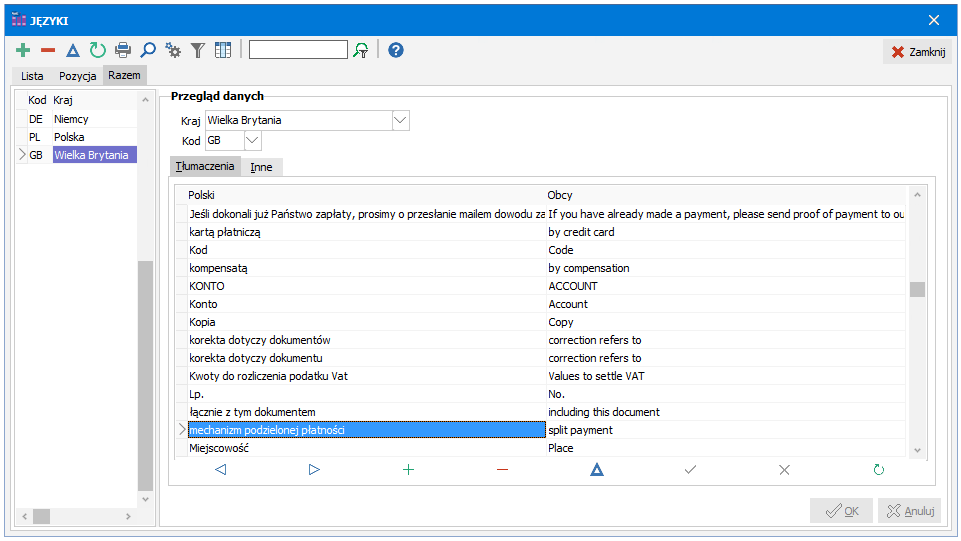Click right arrow of country list horizontal scrollbar
961x541 pixels.
tap(128, 516)
